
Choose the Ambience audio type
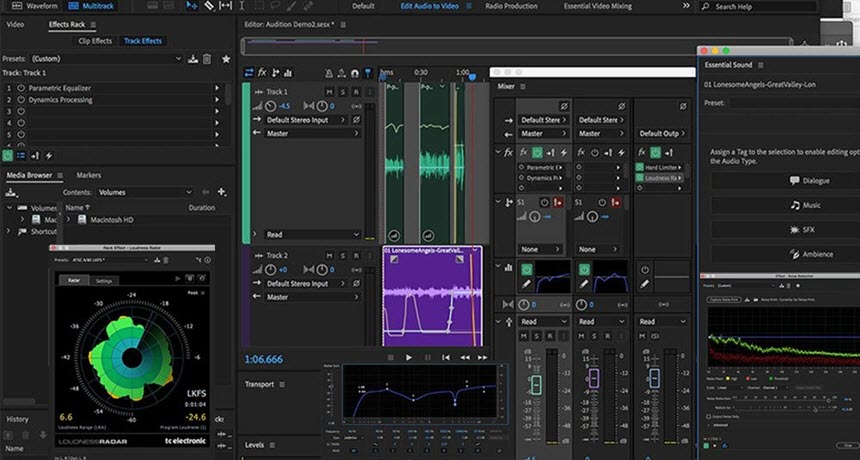coord(811,254)
